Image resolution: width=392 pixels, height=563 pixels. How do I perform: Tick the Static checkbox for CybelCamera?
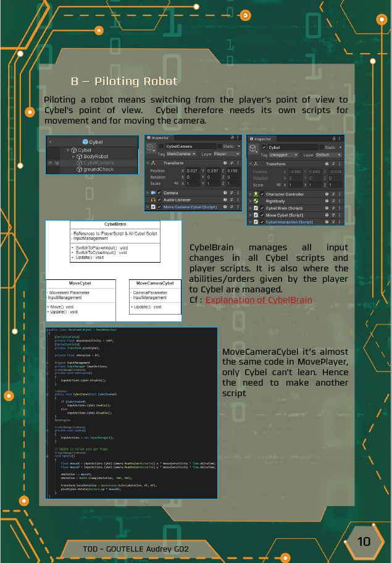coord(220,146)
